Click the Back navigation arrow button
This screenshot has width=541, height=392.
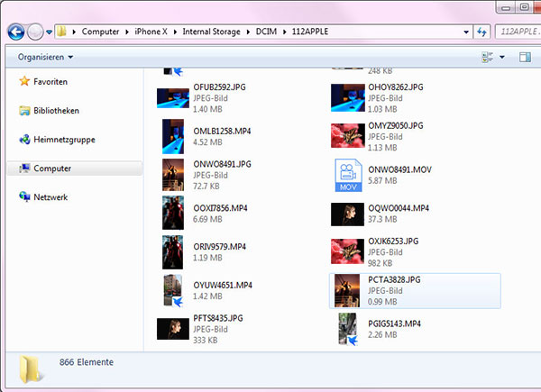[x=16, y=32]
